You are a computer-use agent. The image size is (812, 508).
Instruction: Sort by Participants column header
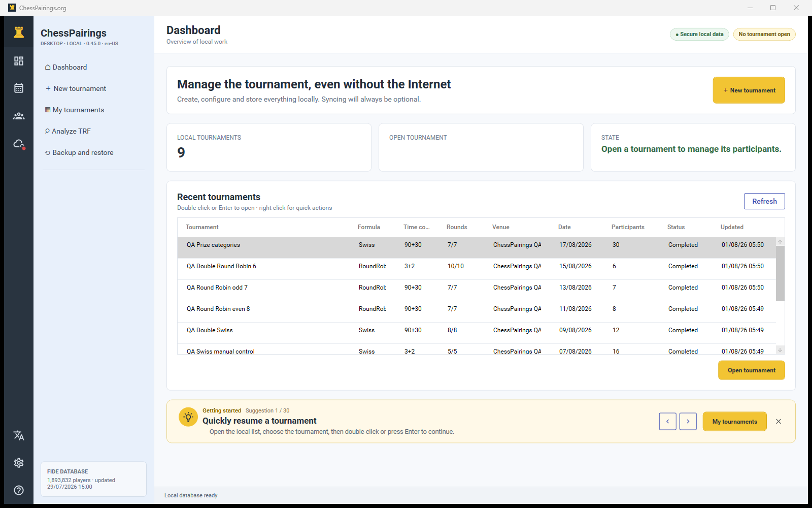point(628,227)
